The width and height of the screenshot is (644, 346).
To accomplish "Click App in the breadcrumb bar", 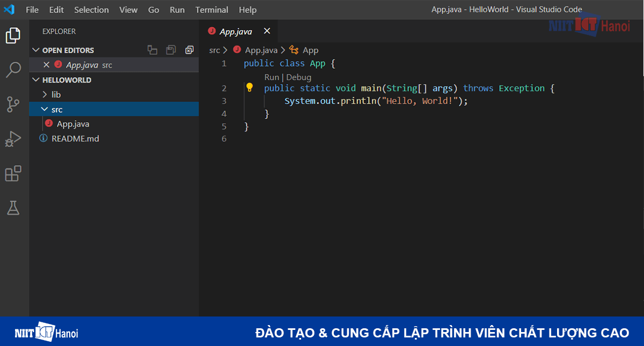I will click(311, 50).
